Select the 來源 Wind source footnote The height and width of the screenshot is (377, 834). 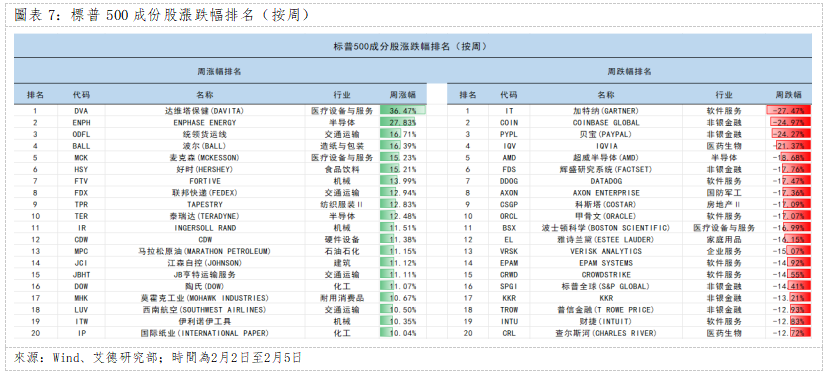(x=157, y=357)
